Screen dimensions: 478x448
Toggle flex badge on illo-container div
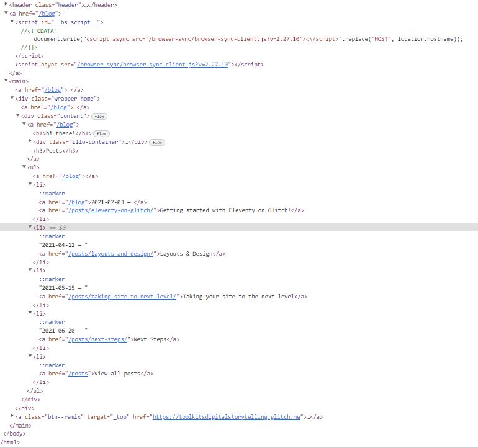click(x=157, y=142)
